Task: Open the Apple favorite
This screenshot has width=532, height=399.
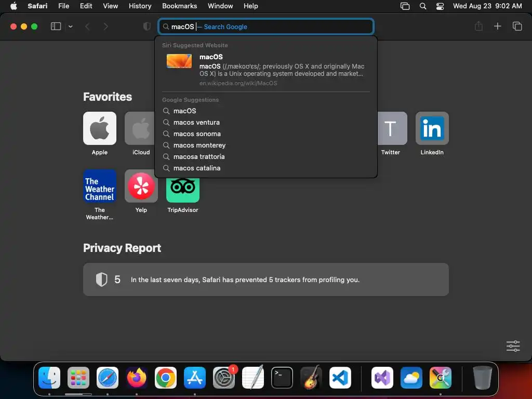Action: click(99, 128)
